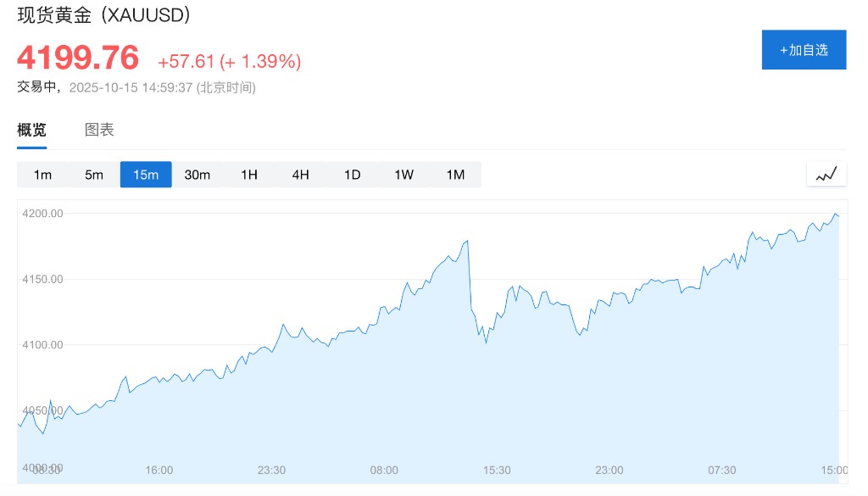The height and width of the screenshot is (496, 868).
Task: Switch to the 概览 tab
Action: click(32, 130)
